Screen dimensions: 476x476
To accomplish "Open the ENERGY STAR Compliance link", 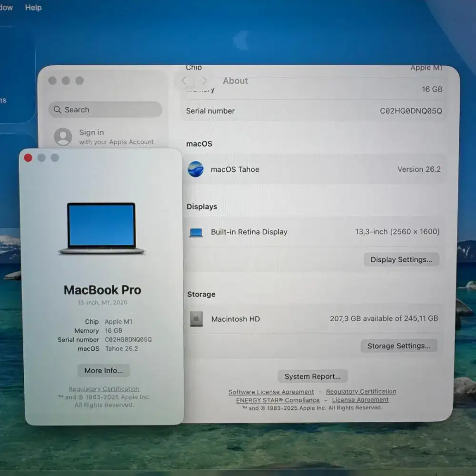I will point(278,400).
